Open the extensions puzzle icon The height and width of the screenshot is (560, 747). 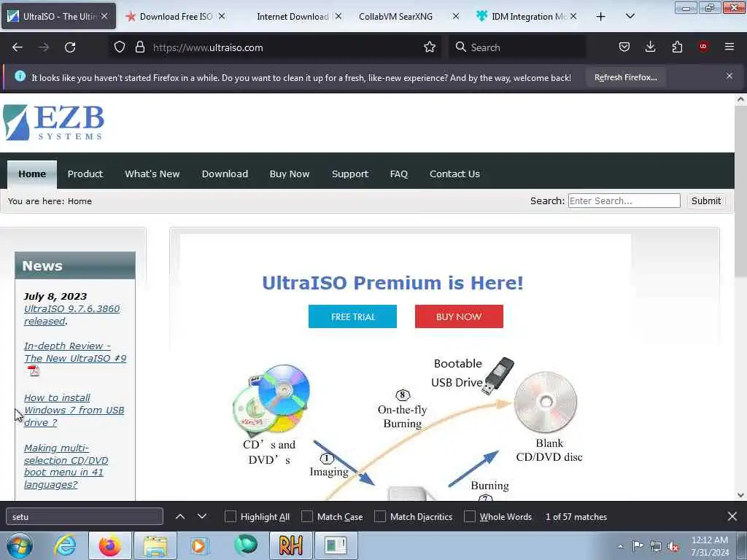[x=677, y=47]
